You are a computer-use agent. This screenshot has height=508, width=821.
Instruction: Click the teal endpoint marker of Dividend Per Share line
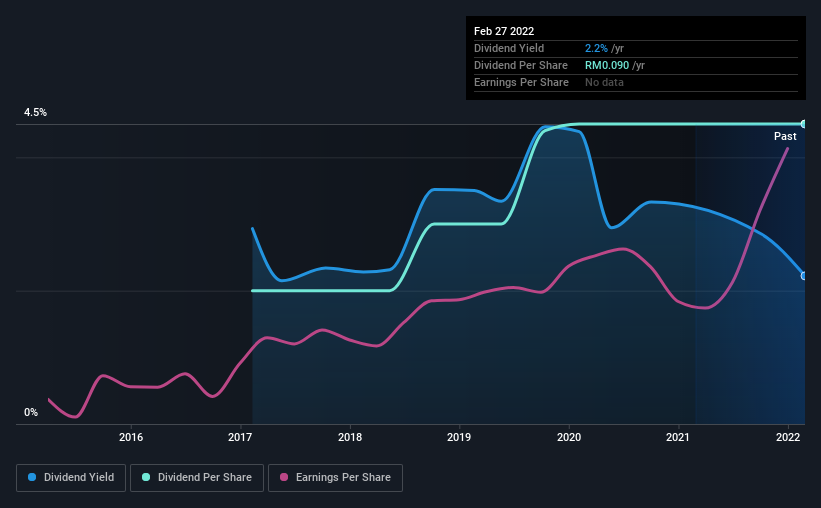pyautogui.click(x=804, y=124)
